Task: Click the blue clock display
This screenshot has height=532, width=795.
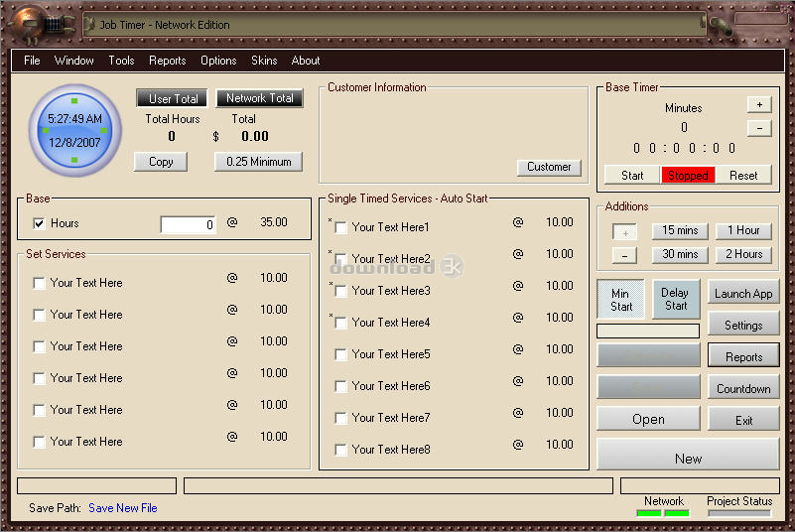Action: (74, 130)
